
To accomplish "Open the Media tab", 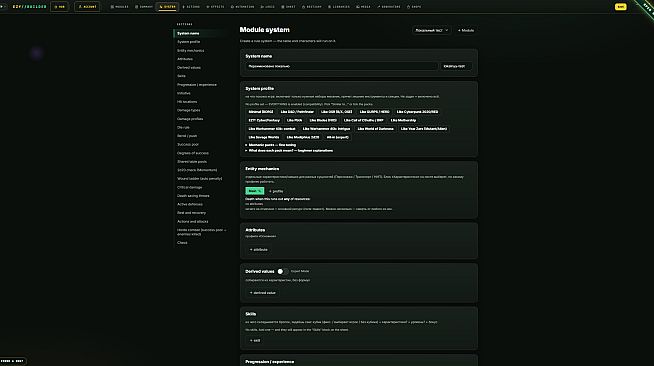I will click(363, 7).
